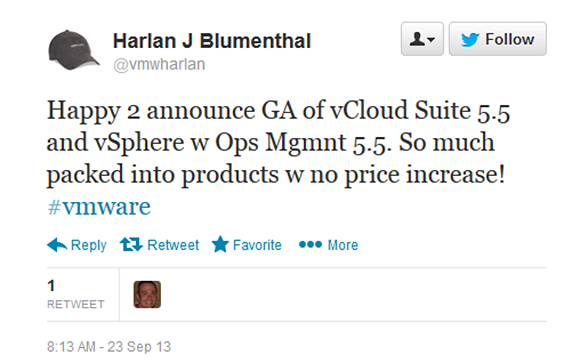Mark tweet with Favorite label
The image size is (580, 363).
257,245
